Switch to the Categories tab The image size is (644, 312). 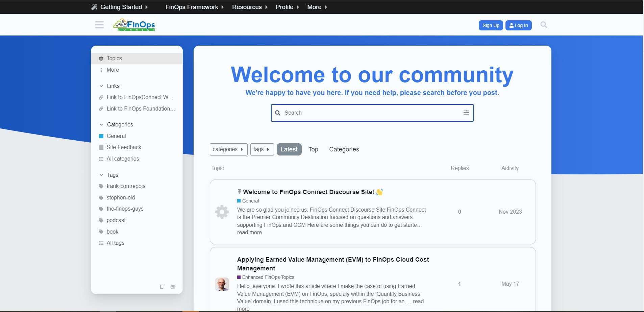tap(344, 149)
